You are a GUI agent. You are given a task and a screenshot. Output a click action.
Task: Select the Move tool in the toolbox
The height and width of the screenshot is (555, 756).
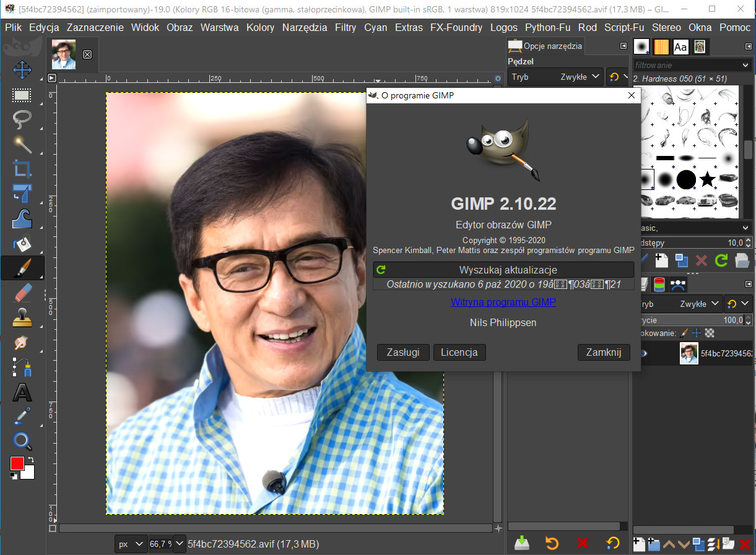[22, 70]
